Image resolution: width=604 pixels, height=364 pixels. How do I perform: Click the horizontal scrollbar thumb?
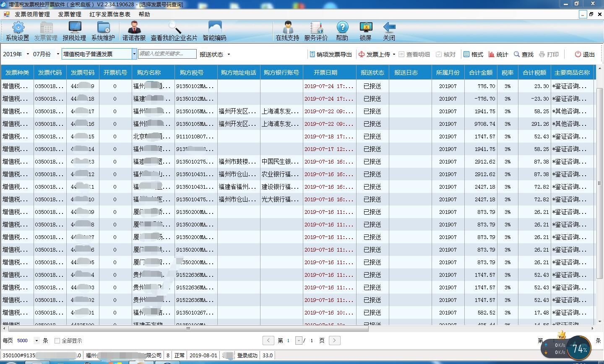point(188,329)
